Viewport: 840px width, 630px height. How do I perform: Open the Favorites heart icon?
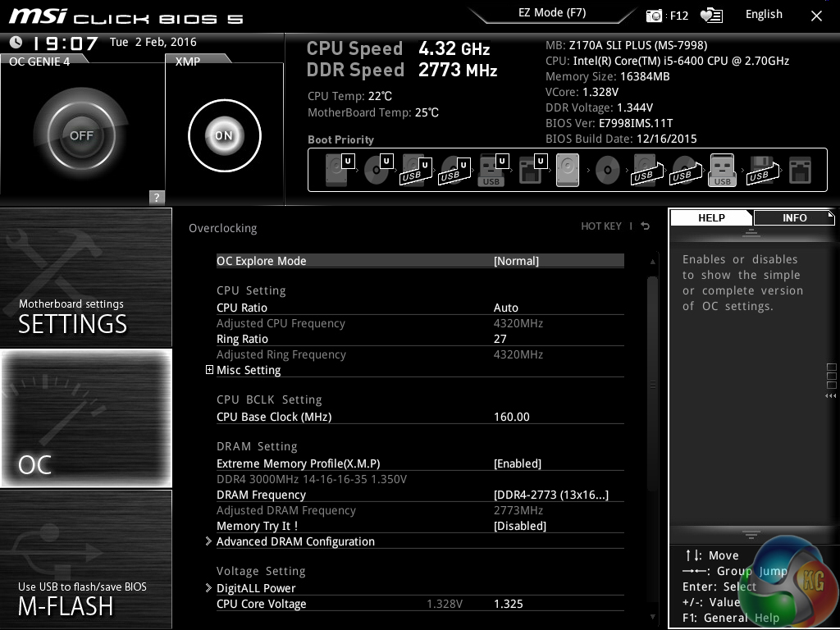710,16
